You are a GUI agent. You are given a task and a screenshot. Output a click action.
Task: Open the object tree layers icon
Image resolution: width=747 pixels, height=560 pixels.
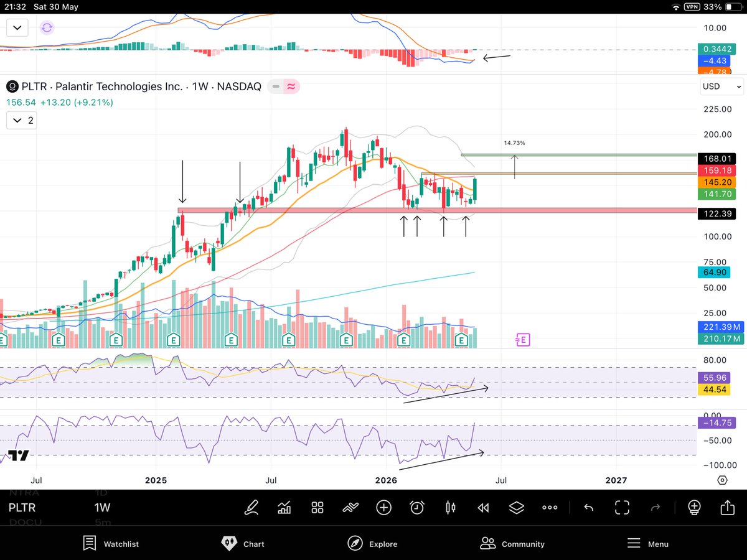(517, 507)
